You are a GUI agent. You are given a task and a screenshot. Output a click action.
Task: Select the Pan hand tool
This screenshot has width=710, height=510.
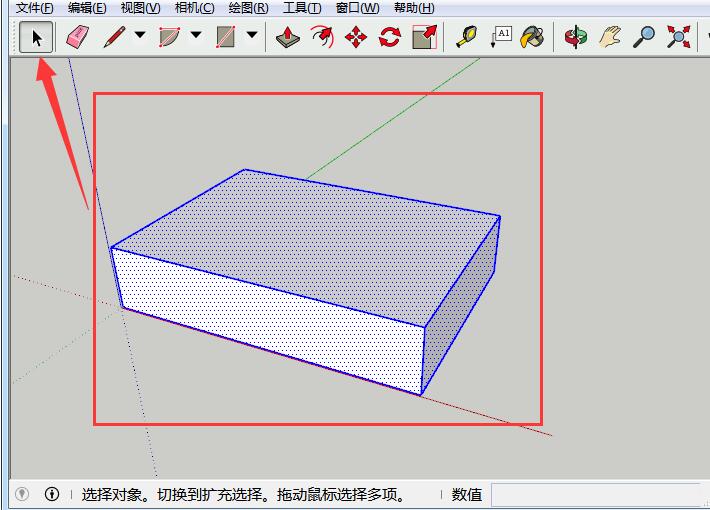click(x=610, y=37)
